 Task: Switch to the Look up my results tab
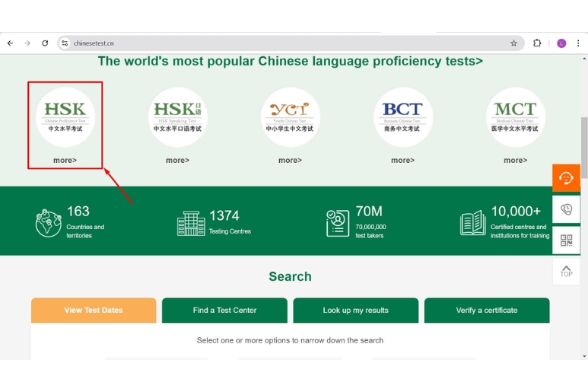tap(355, 311)
